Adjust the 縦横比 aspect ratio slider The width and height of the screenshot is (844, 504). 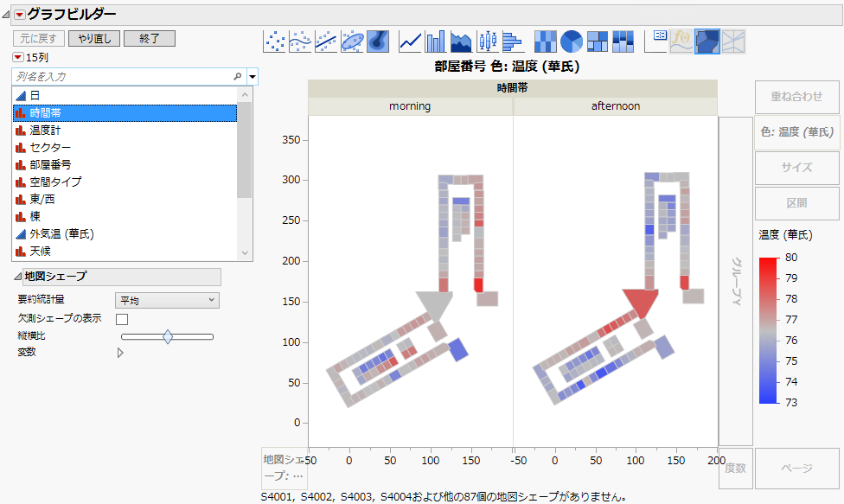pos(169,336)
